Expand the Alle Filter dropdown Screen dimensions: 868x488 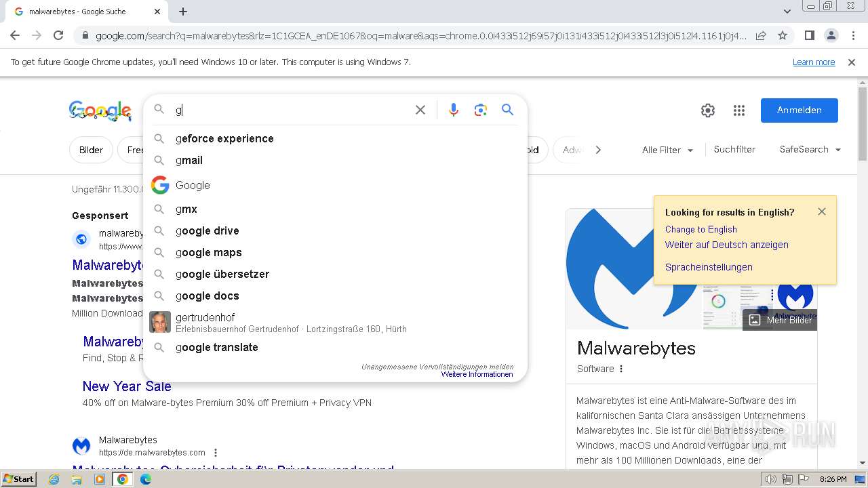[668, 150]
